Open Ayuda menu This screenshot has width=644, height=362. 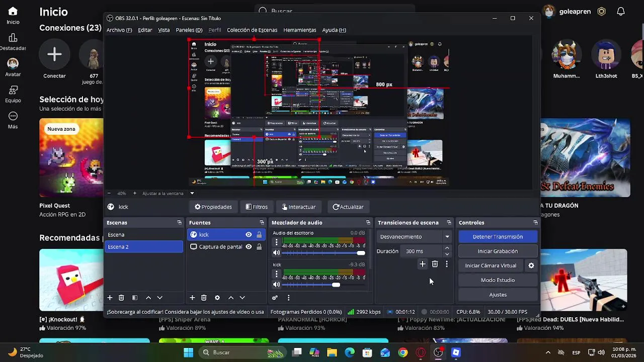334,30
